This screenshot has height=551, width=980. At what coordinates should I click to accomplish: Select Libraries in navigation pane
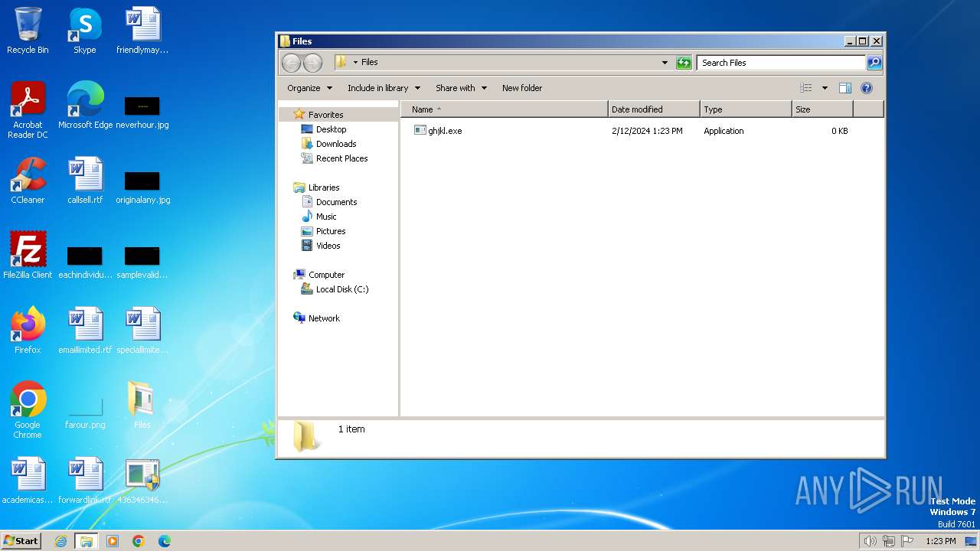(x=324, y=187)
